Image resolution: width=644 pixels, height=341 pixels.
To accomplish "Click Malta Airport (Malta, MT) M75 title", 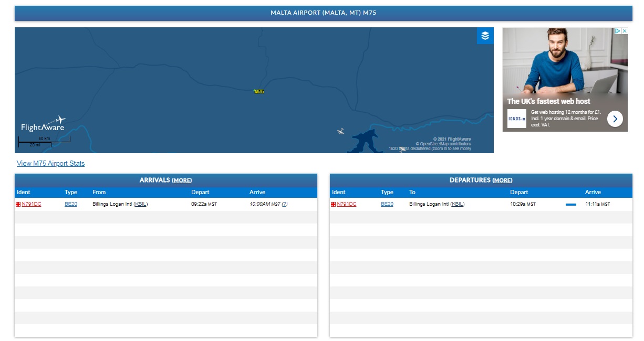I will coord(323,13).
